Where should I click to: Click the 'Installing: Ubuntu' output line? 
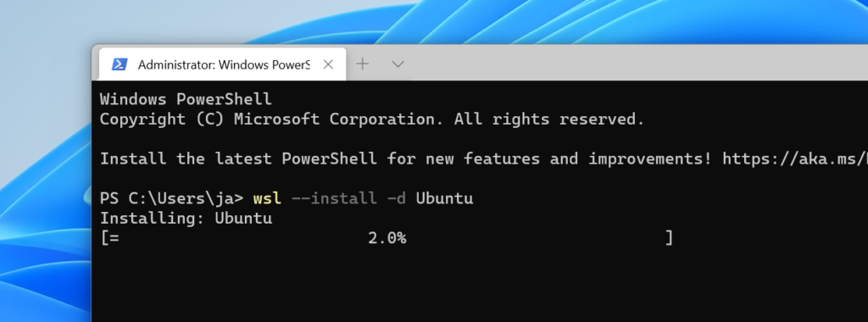pyautogui.click(x=186, y=219)
